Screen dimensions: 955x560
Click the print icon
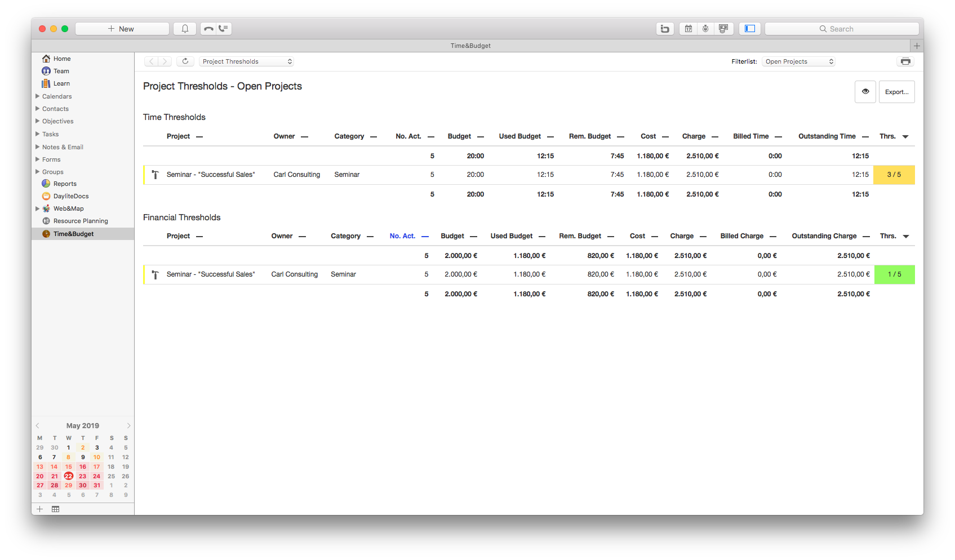tap(905, 61)
